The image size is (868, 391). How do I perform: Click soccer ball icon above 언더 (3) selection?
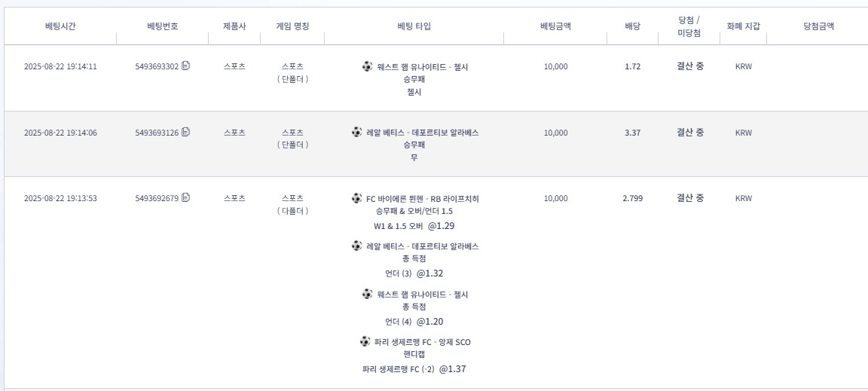click(356, 246)
